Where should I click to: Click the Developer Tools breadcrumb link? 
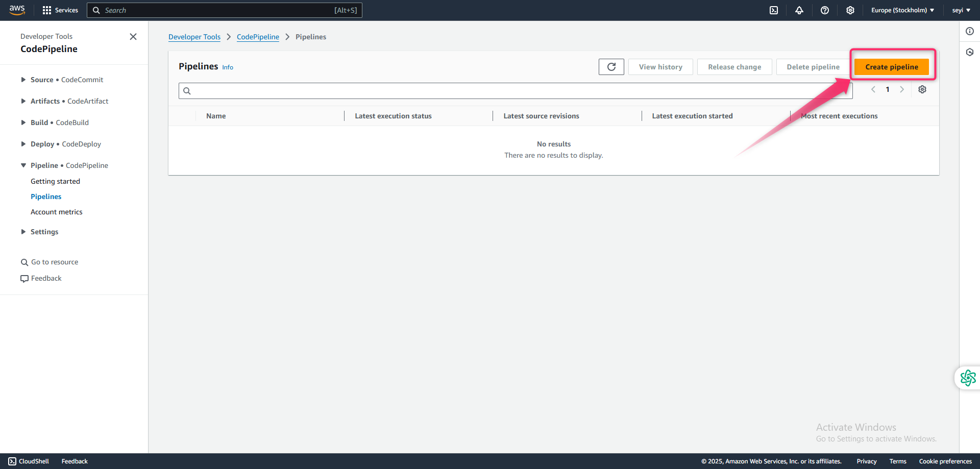(194, 37)
